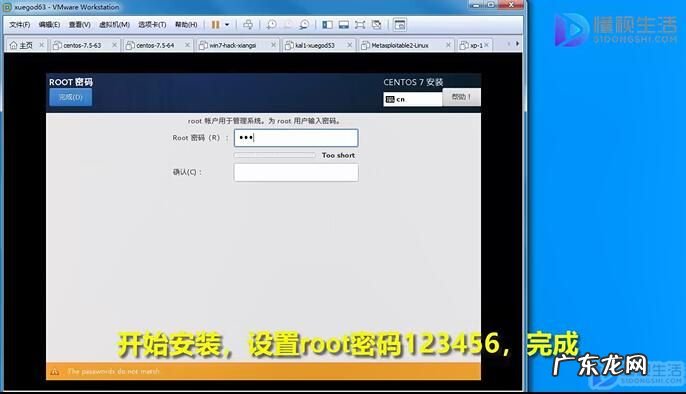Click the take snapshot clock icon
Viewport: 686px width, 394px height.
click(x=272, y=25)
